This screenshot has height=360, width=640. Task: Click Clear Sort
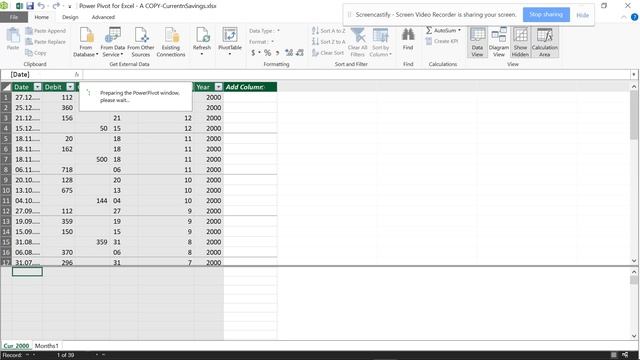click(328, 53)
